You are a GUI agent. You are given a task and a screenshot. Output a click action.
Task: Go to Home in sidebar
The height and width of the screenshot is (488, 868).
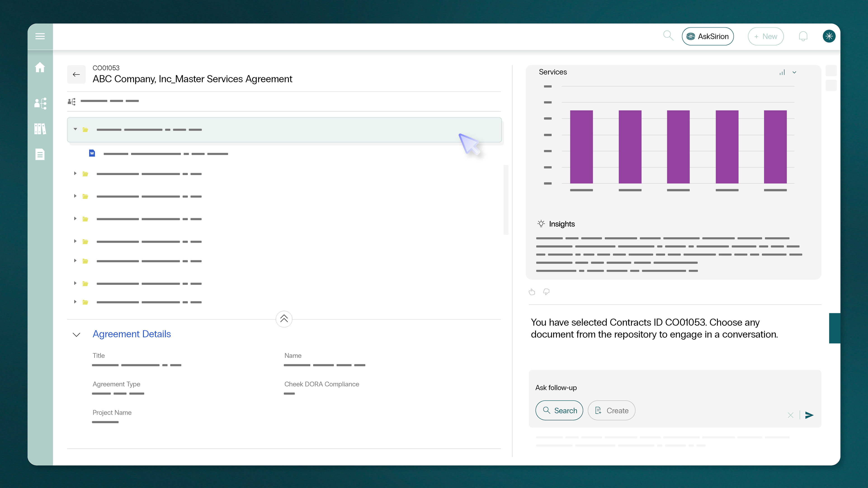coord(40,67)
